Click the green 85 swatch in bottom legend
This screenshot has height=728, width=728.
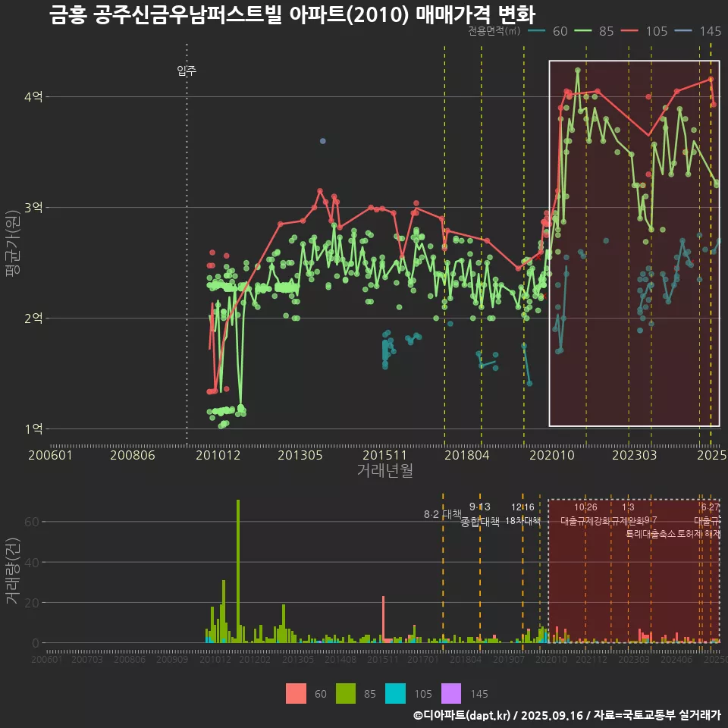point(346,694)
